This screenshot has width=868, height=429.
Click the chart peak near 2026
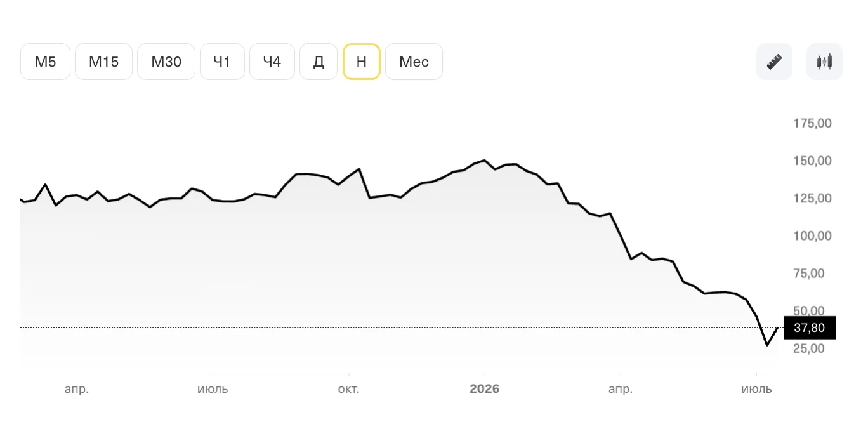pos(484,160)
